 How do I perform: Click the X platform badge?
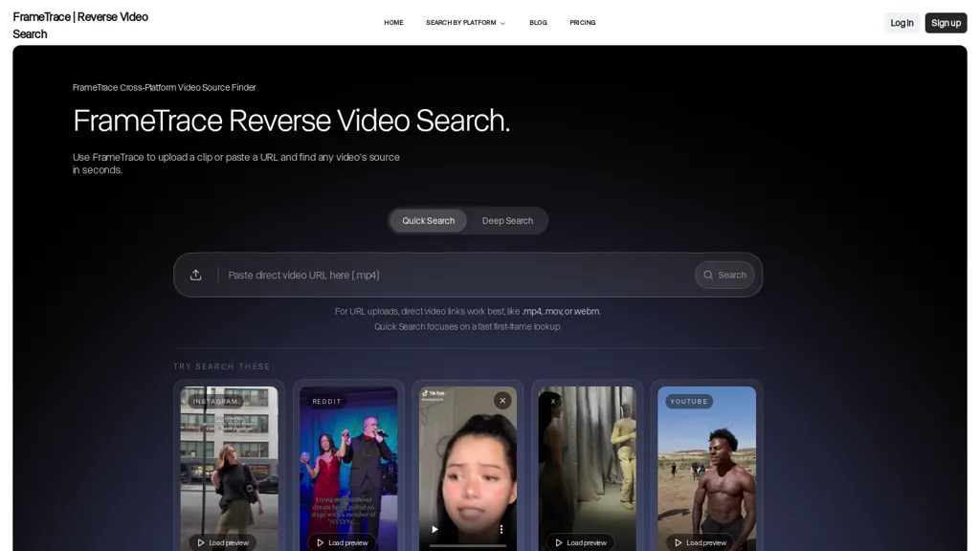click(553, 401)
